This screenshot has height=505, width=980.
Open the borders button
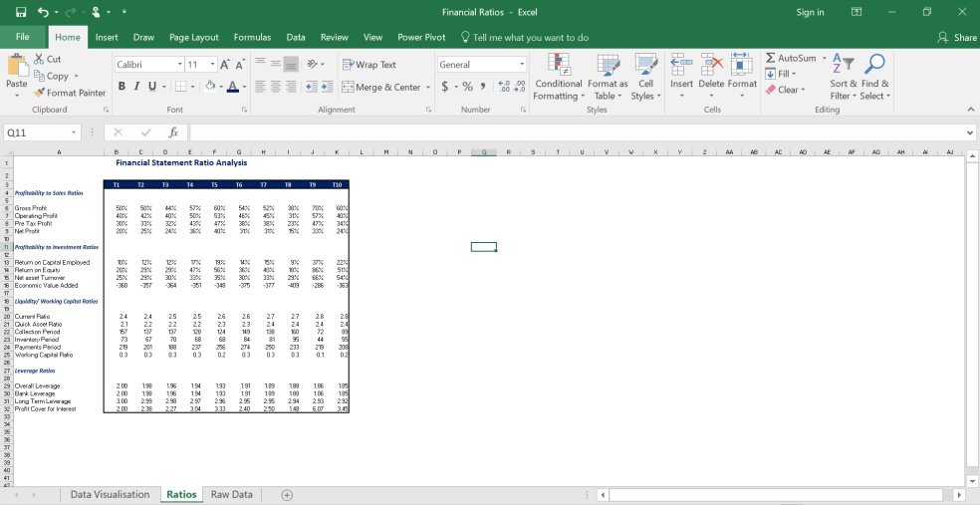180,87
